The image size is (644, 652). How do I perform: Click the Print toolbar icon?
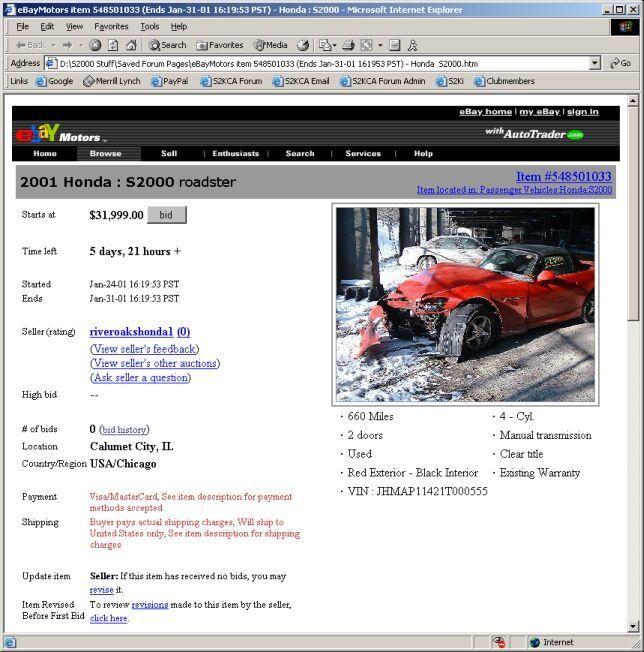click(x=348, y=45)
